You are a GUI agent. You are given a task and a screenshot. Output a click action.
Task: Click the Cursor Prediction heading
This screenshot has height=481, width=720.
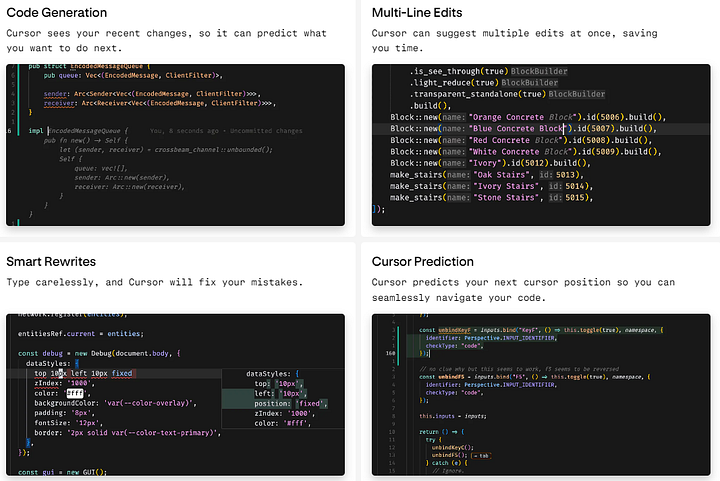pos(422,262)
